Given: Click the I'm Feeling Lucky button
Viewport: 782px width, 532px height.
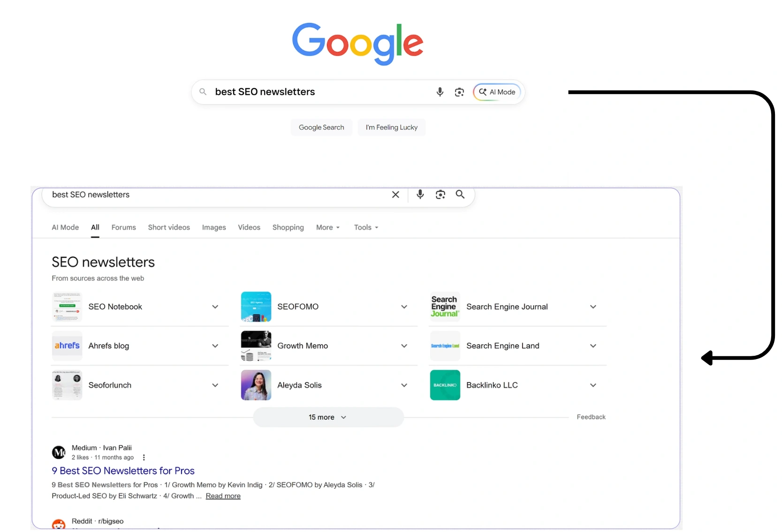Looking at the screenshot, I should coord(392,127).
